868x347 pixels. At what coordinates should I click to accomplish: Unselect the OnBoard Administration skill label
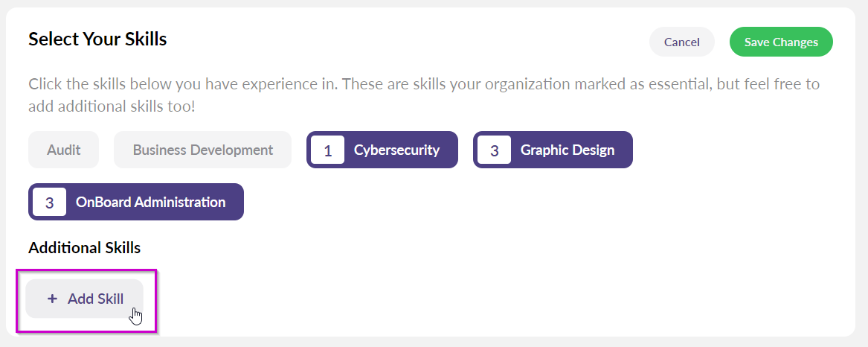(x=150, y=202)
